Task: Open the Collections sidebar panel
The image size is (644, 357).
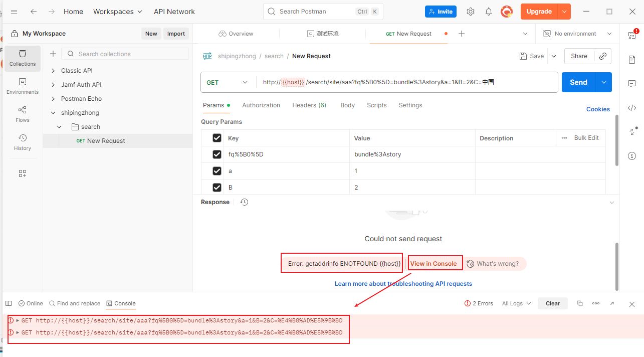Action: click(x=23, y=58)
